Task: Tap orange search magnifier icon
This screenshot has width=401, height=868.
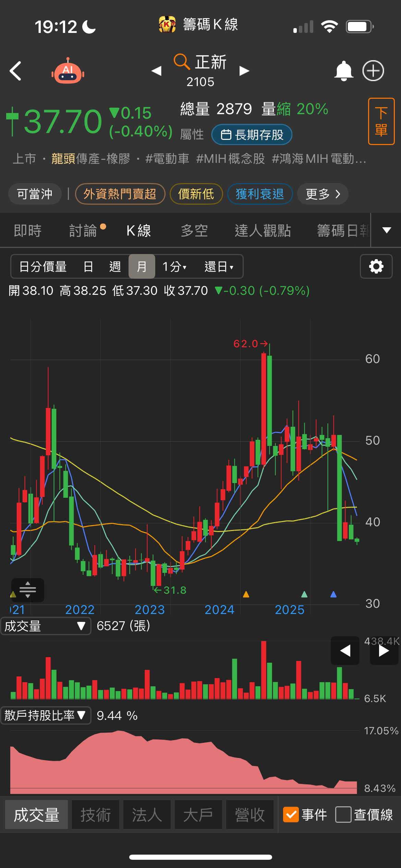Action: click(x=182, y=62)
